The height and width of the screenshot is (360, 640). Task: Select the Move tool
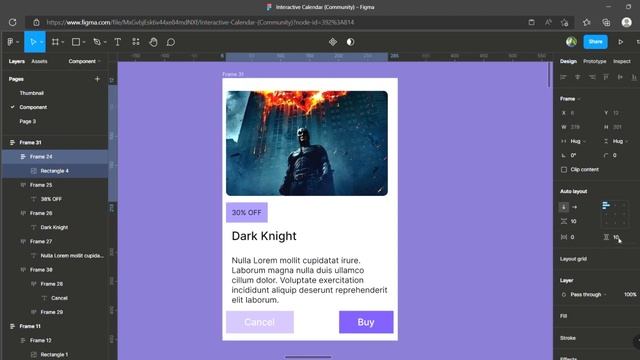tap(33, 42)
